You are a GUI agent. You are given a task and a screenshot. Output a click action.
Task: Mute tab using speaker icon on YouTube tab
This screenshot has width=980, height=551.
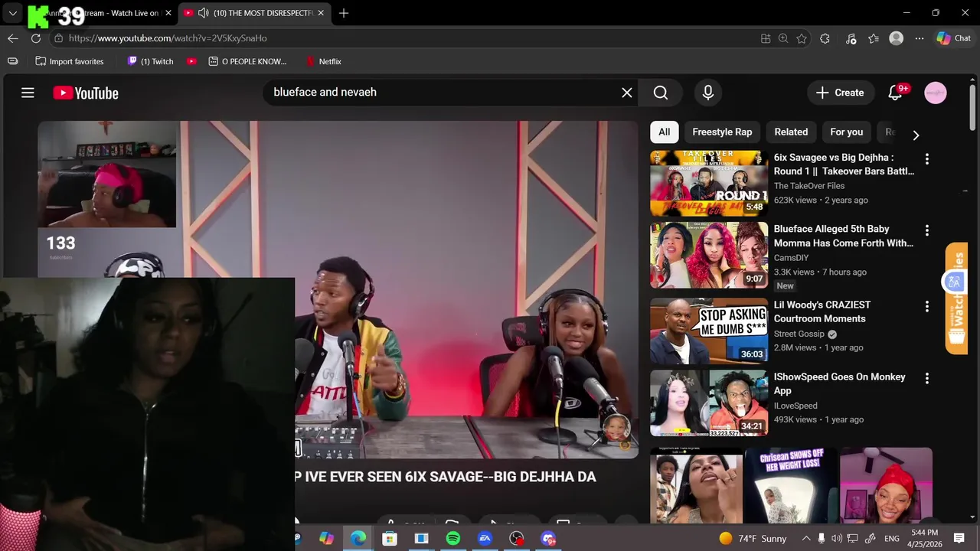point(203,13)
